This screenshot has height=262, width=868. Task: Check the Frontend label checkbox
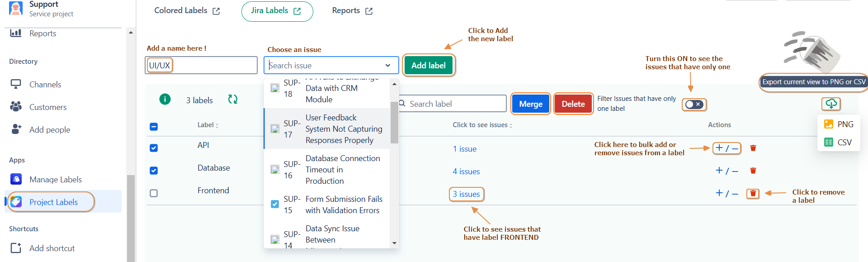[154, 193]
